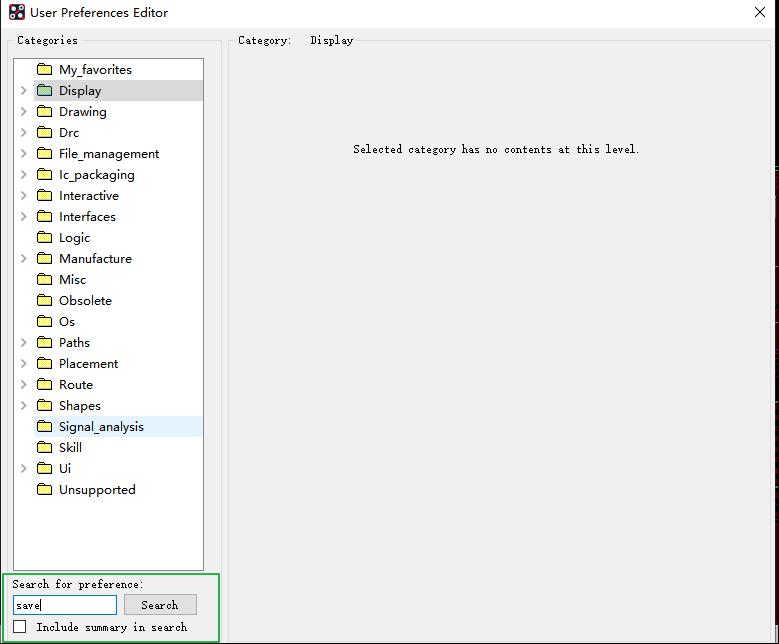Click the Skill folder icon
The image size is (779, 644).
click(x=44, y=448)
